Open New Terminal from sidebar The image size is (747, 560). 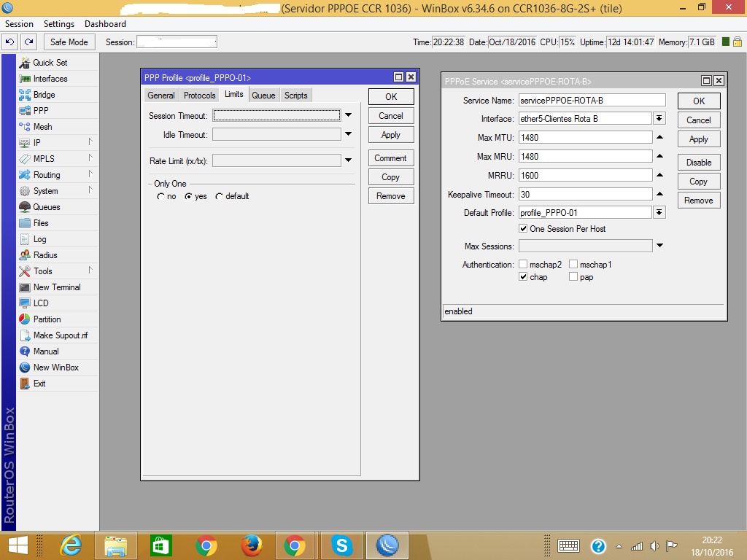pyautogui.click(x=56, y=287)
